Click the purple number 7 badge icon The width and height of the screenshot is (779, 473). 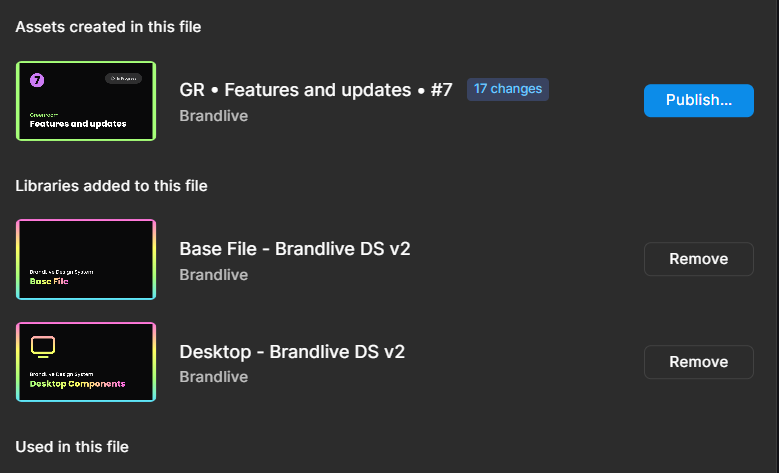click(37, 80)
